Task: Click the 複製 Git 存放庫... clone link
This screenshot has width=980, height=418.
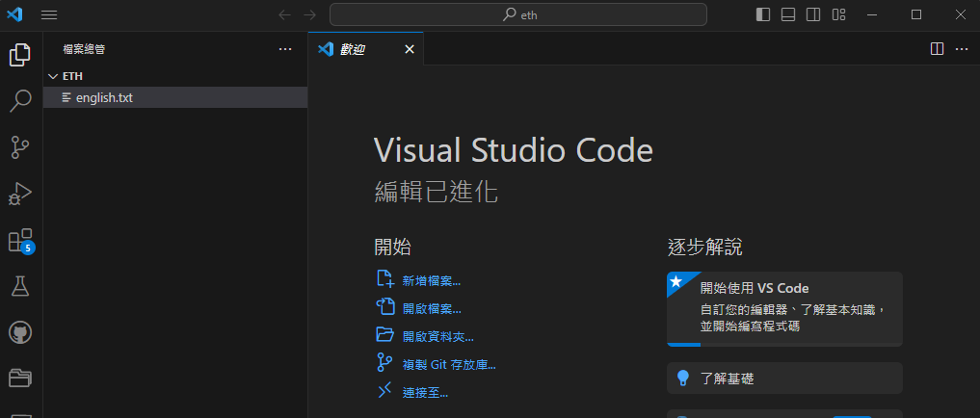Action: coord(449,365)
